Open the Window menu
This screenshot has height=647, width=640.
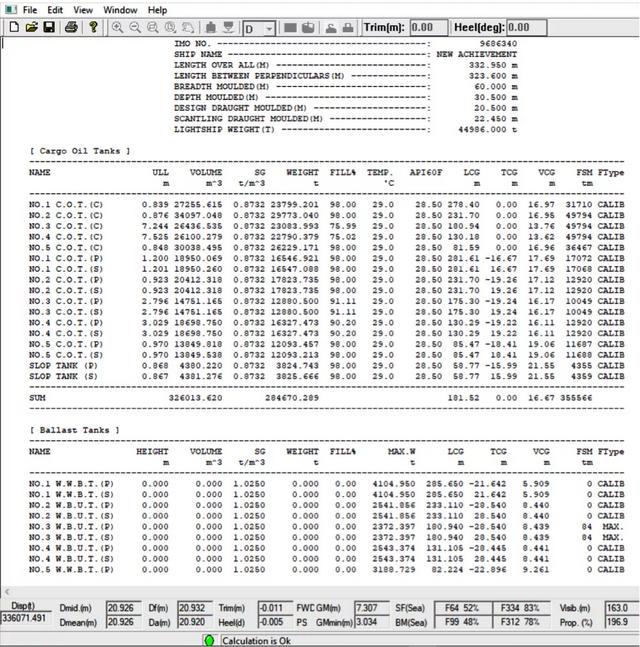point(120,10)
